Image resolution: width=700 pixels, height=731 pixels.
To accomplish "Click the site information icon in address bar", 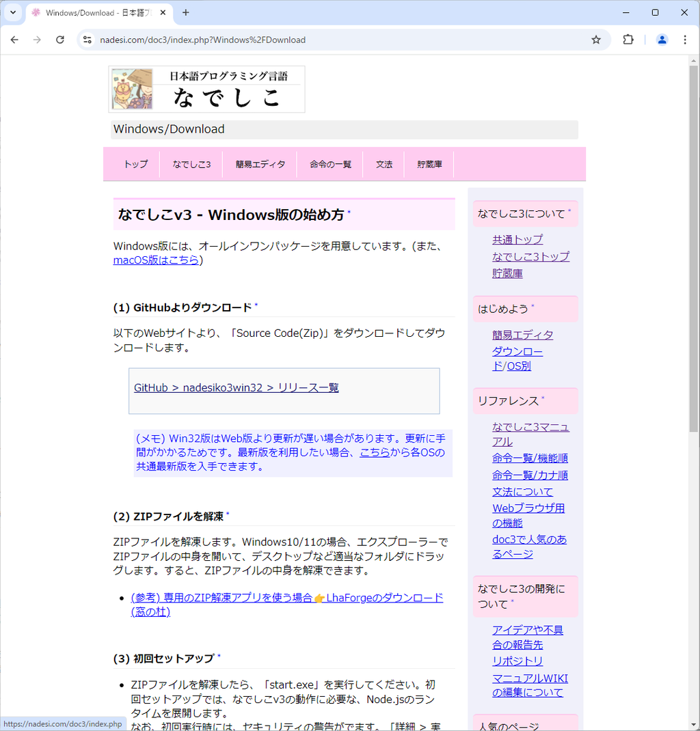I will tap(87, 40).
